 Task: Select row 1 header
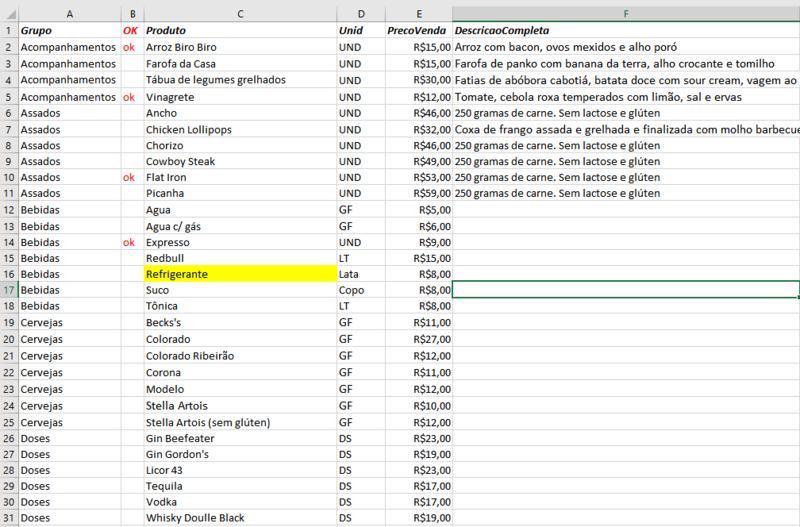(x=9, y=30)
